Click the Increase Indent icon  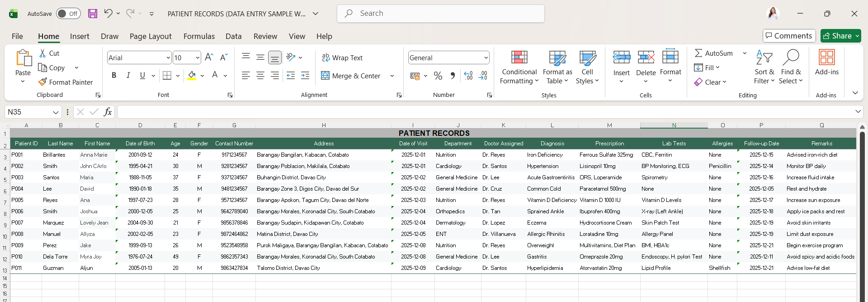pyautogui.click(x=305, y=76)
